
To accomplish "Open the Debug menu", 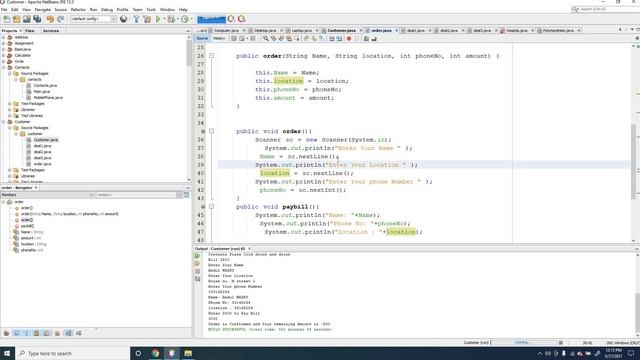I will tap(107, 9).
